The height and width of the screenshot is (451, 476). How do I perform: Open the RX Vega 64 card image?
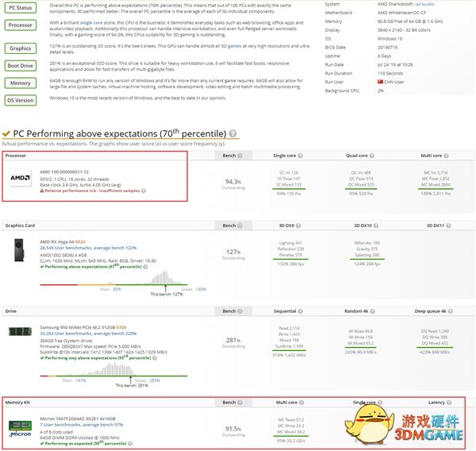(x=19, y=250)
